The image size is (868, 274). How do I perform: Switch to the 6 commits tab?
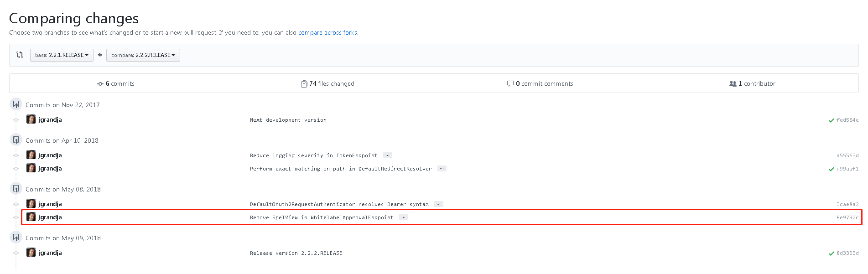tap(116, 84)
